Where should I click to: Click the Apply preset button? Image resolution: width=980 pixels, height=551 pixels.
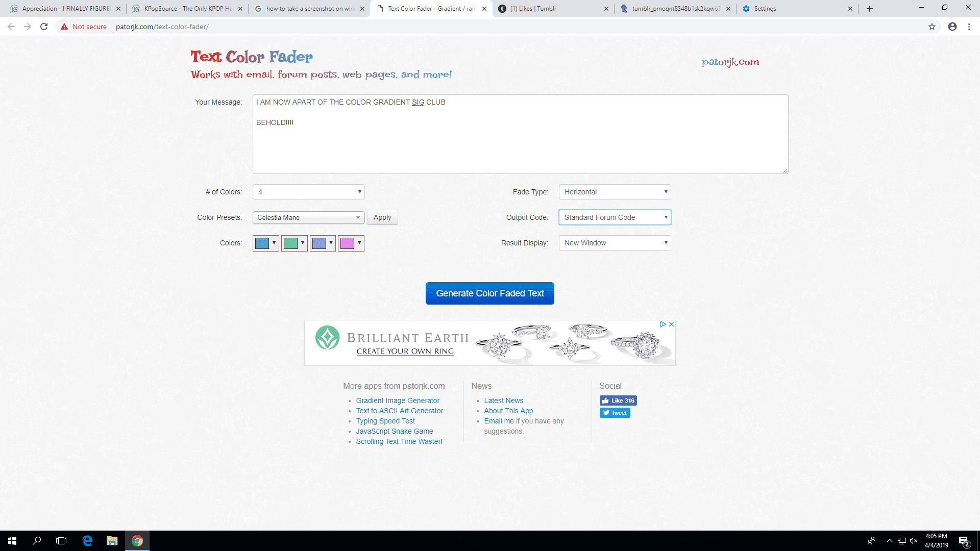pos(382,217)
